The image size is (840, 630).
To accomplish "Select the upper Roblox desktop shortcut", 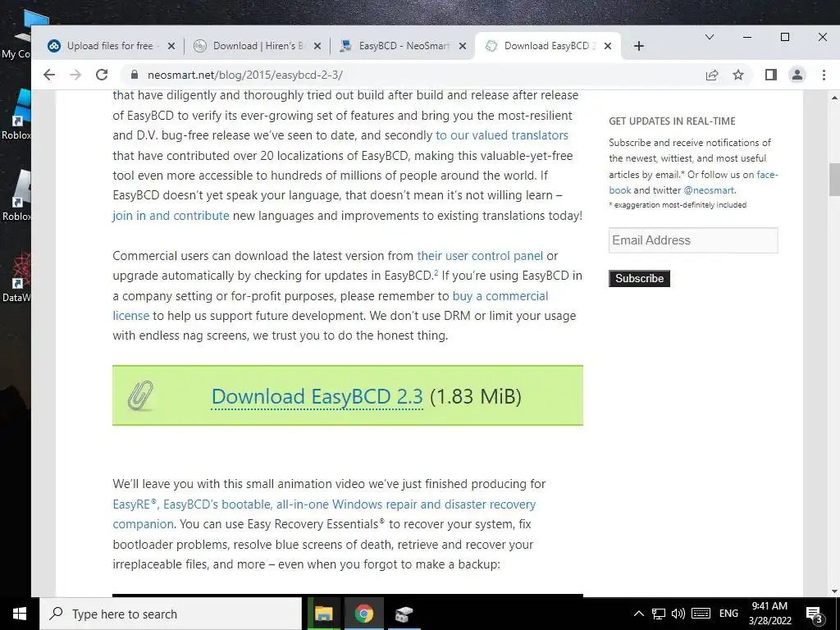I will tap(16, 115).
